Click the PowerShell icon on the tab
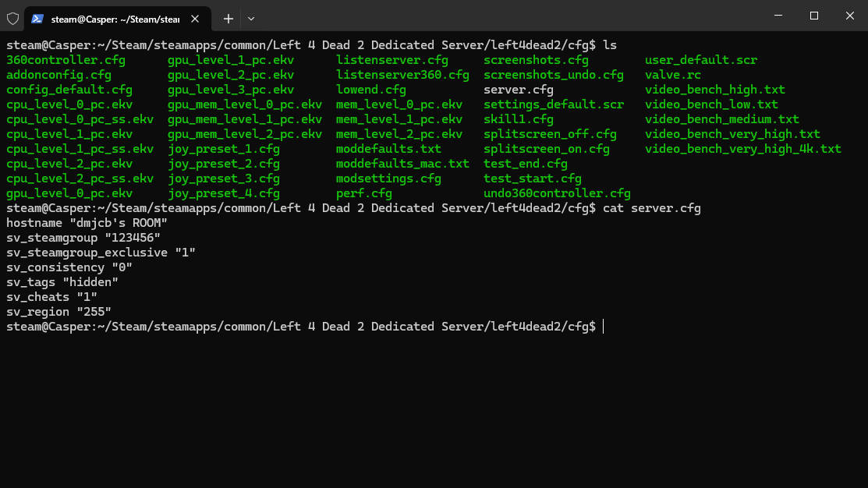 click(x=37, y=19)
